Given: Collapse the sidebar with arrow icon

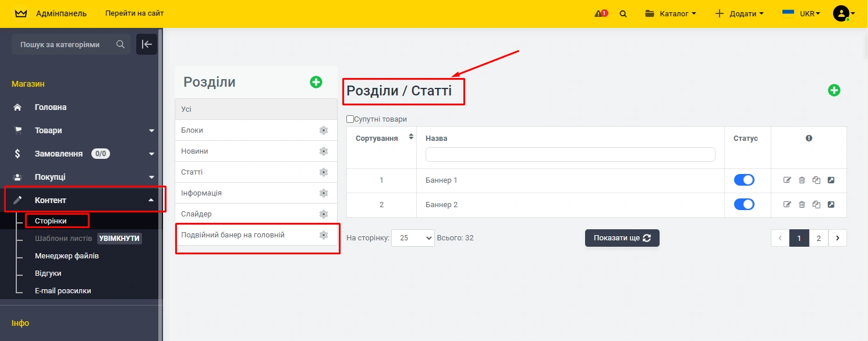Looking at the screenshot, I should pos(147,44).
